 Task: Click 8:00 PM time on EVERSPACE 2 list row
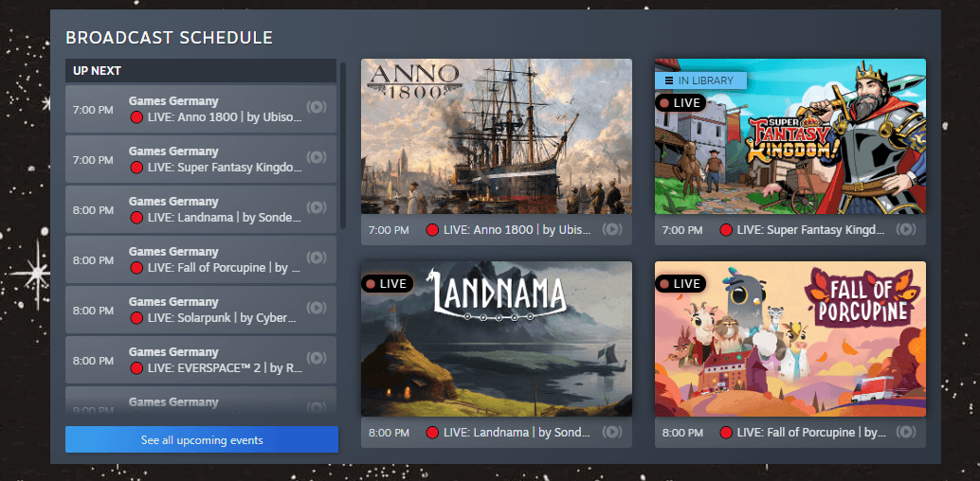tap(93, 361)
